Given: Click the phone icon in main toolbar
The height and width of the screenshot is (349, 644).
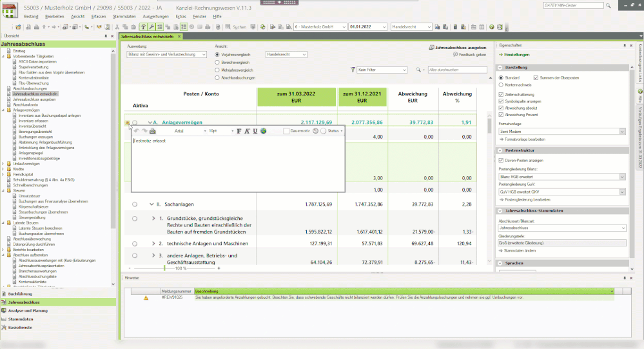Looking at the screenshot, I should [x=86, y=27].
